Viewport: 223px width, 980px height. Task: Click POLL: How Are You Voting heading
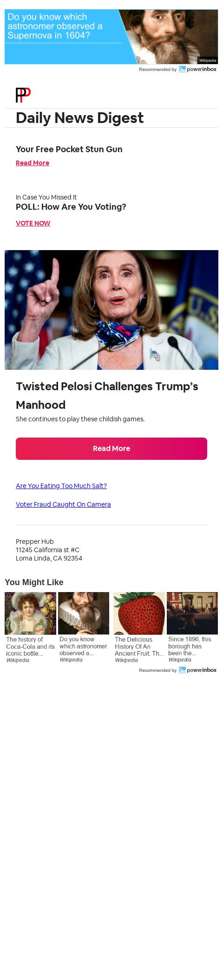pos(71,207)
